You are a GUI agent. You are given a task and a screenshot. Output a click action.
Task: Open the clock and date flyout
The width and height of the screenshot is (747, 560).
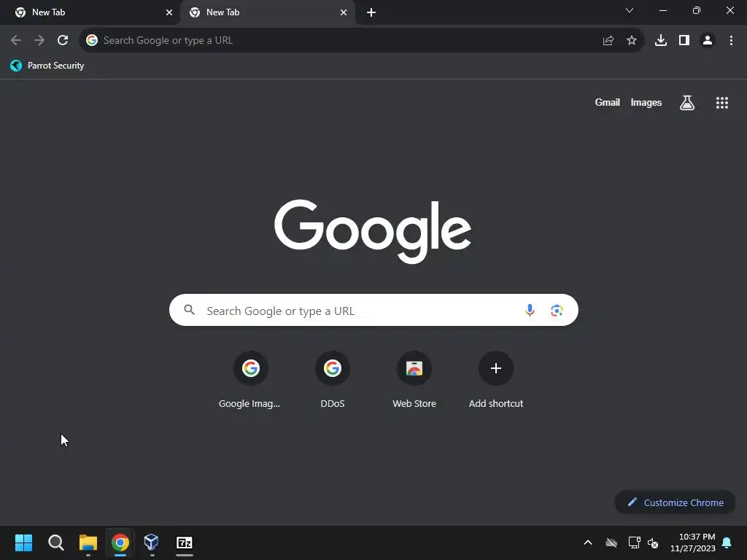click(693, 542)
